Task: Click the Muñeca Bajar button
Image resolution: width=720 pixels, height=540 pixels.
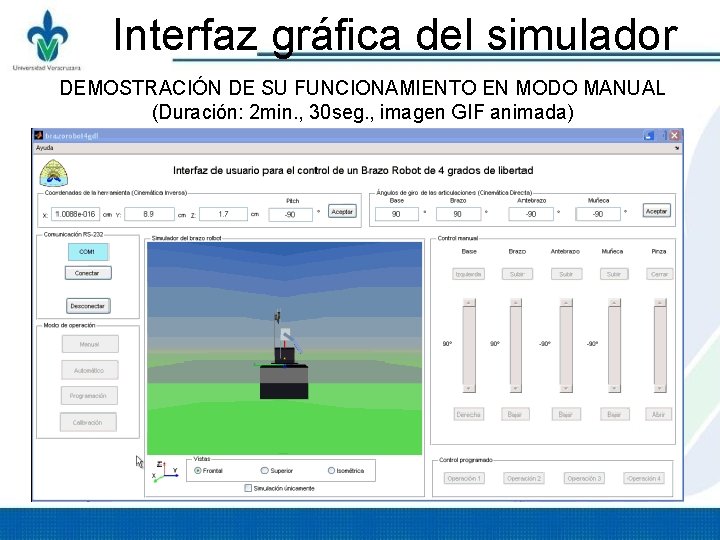Action: tap(615, 414)
